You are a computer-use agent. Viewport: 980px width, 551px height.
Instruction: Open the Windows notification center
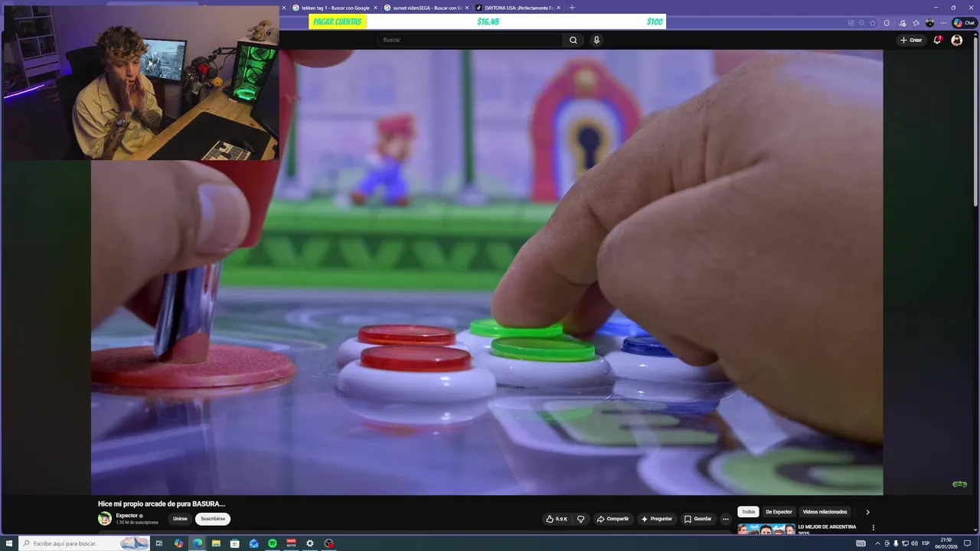tap(967, 543)
